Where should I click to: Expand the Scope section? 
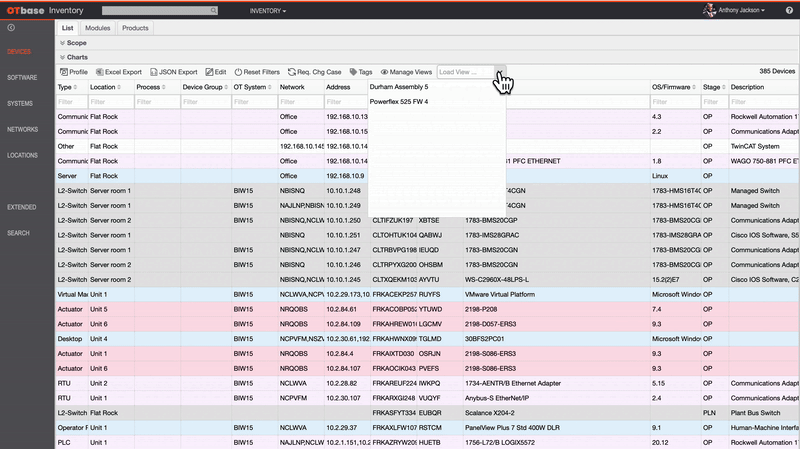[73, 43]
